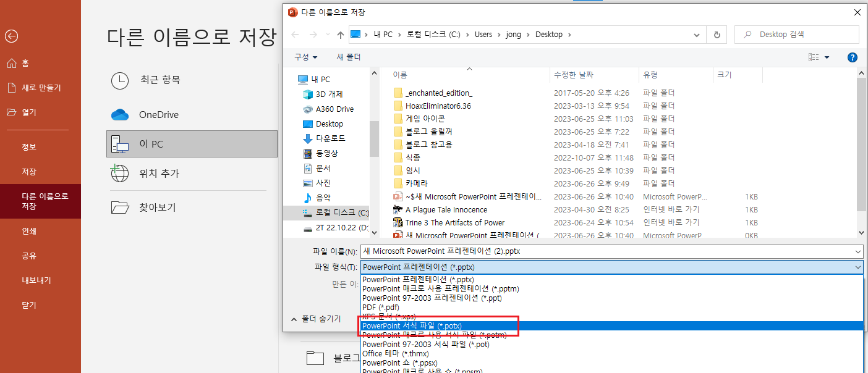Choose PowerPoint 쇼 (*.ppsx) format
Viewport: 868px width, 373px height.
pos(611,363)
